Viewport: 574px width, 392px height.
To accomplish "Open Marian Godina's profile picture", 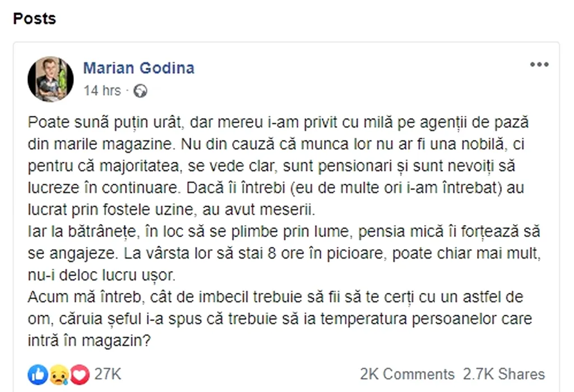I will (x=50, y=79).
